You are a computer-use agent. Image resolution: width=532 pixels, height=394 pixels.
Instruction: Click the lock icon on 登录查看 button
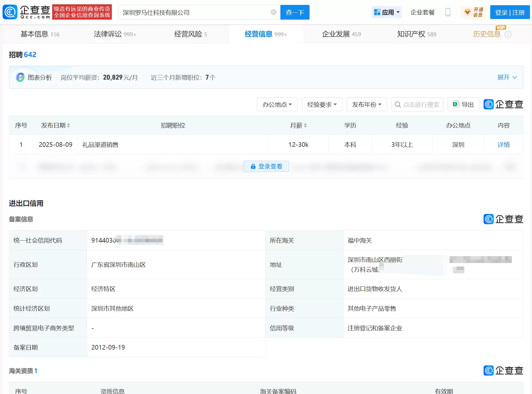pyautogui.click(x=253, y=166)
